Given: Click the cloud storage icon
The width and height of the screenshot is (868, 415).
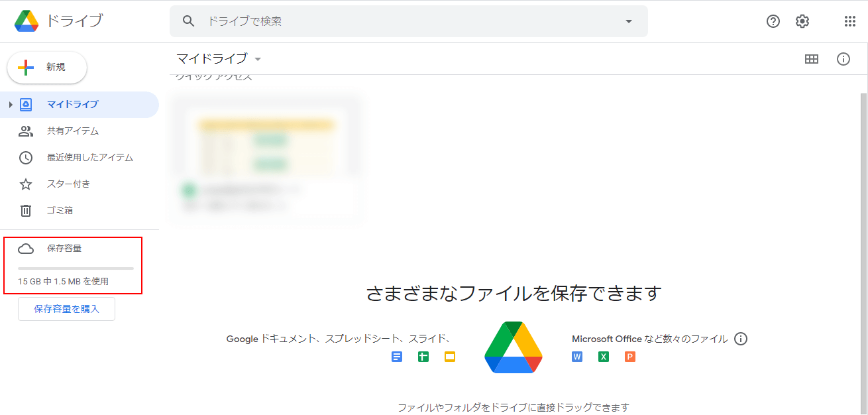Looking at the screenshot, I should tap(26, 249).
